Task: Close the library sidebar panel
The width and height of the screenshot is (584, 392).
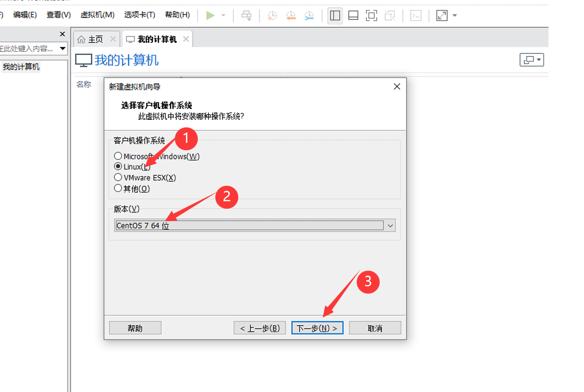Action: [x=62, y=34]
